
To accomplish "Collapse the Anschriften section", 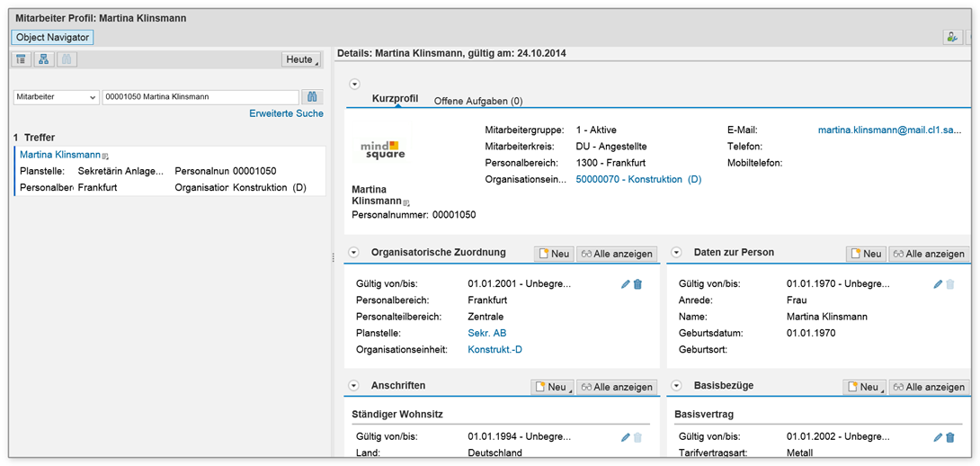I will [354, 386].
